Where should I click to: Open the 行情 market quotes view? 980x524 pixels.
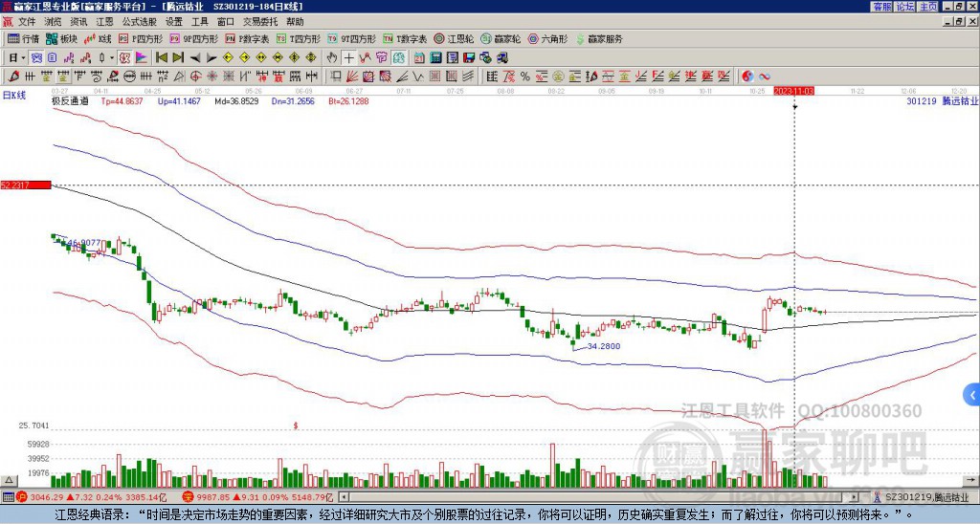tap(23, 38)
